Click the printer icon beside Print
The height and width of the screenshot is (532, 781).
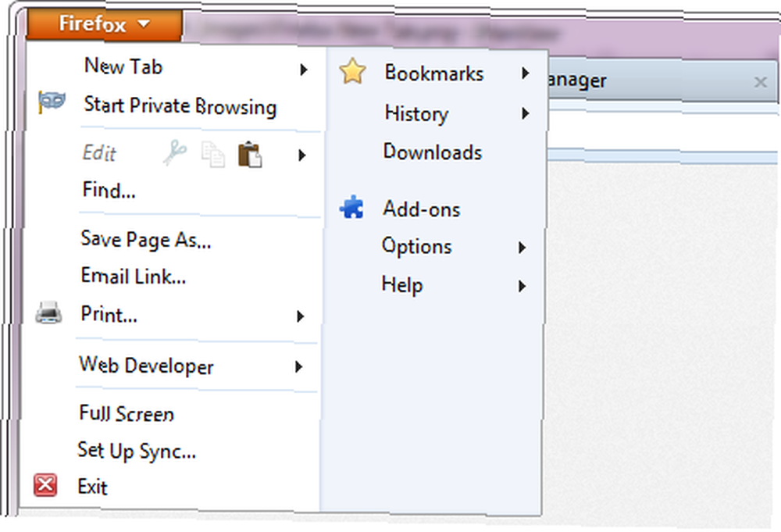tap(48, 313)
